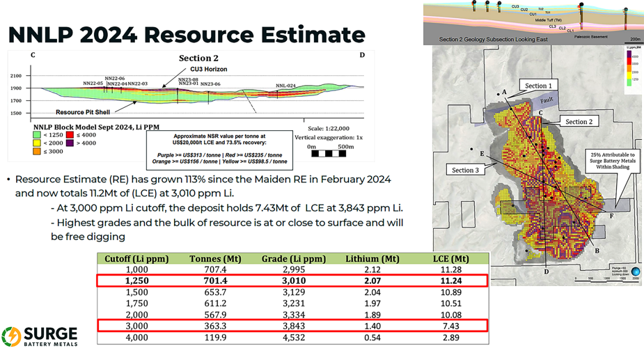Click the 3,010 grade cell

coord(294,280)
